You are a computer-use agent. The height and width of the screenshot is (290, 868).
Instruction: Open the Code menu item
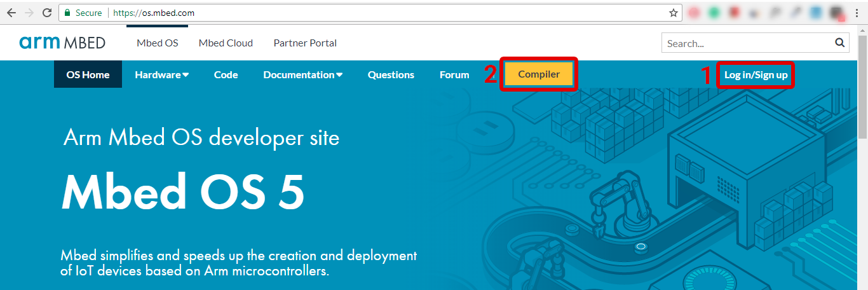[226, 75]
